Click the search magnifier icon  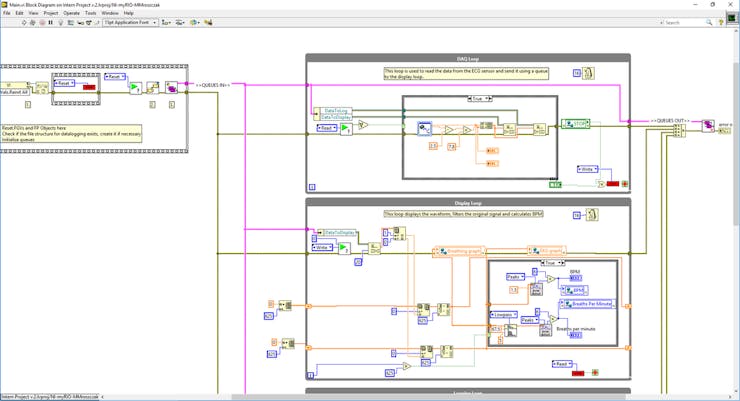[x=709, y=22]
